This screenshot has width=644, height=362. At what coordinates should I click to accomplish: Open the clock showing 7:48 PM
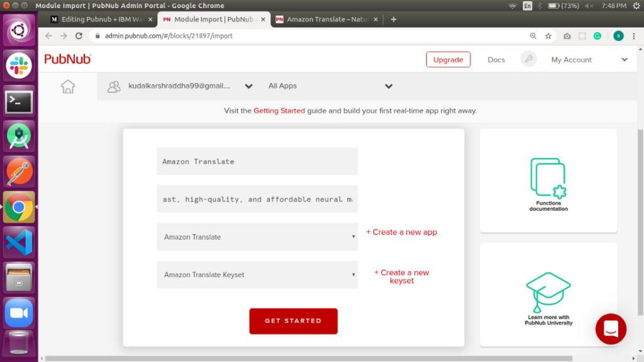[x=614, y=6]
